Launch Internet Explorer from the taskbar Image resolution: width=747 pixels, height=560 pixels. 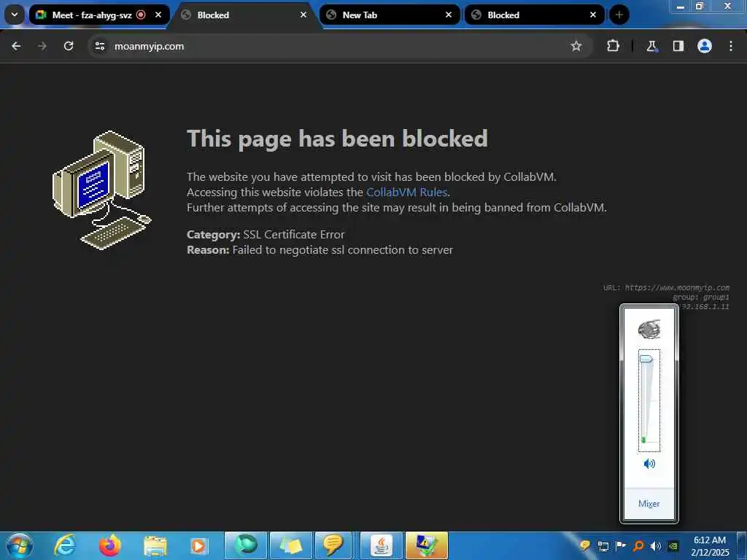(x=65, y=545)
